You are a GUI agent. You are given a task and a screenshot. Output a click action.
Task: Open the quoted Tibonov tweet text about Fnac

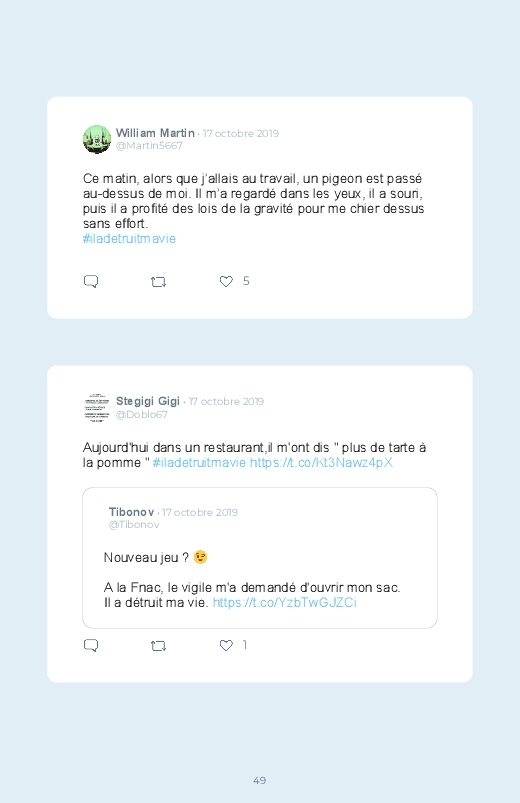pos(252,595)
